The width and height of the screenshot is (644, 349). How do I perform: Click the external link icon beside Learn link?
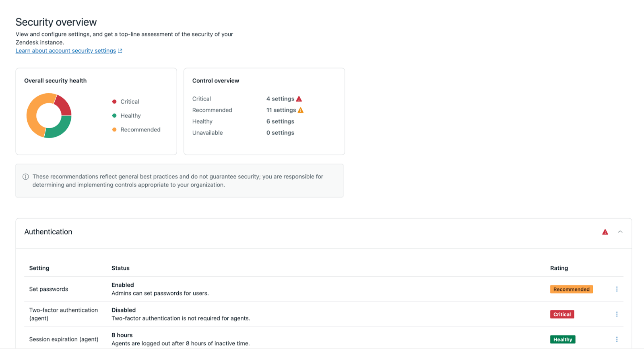pos(120,51)
